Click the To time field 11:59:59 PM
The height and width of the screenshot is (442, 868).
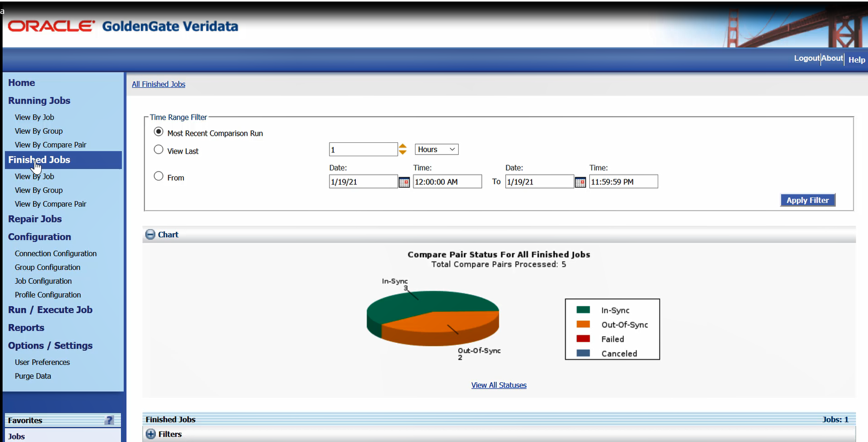pos(623,182)
